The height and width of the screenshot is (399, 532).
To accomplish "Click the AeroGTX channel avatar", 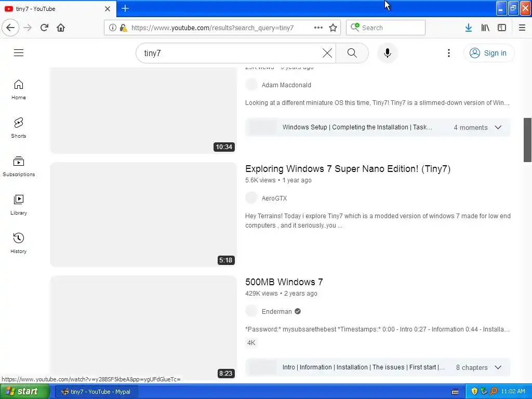I will [251, 198].
